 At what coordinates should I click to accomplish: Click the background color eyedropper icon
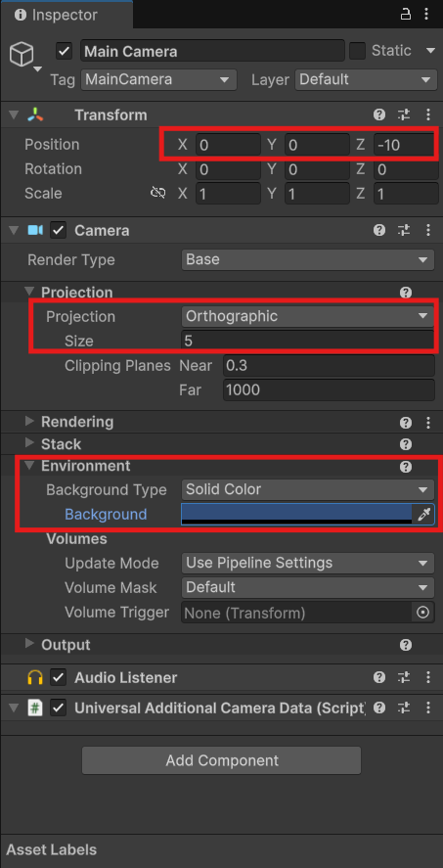point(423,515)
